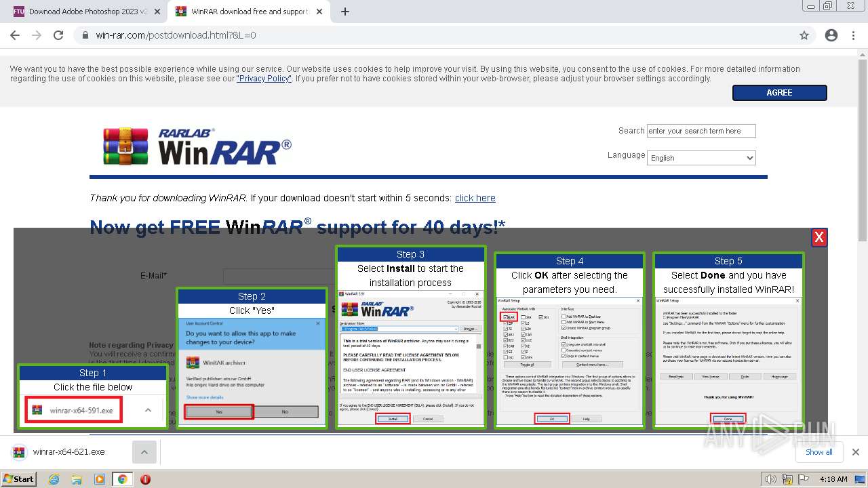Click the Step 4 Click OK image
This screenshot has height=488, width=868.
click(569, 340)
